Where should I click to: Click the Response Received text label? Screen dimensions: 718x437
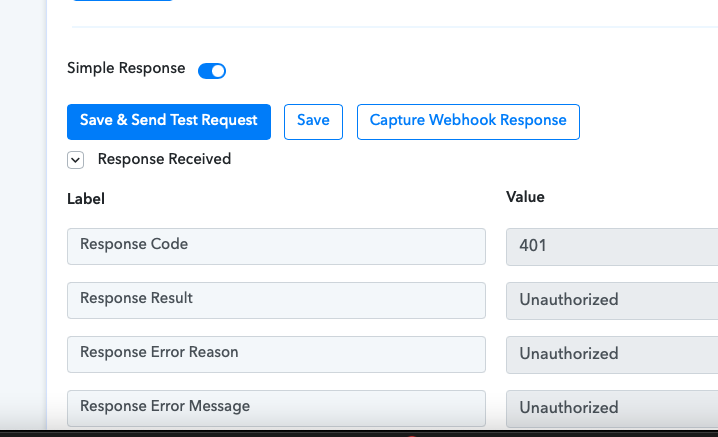point(164,159)
